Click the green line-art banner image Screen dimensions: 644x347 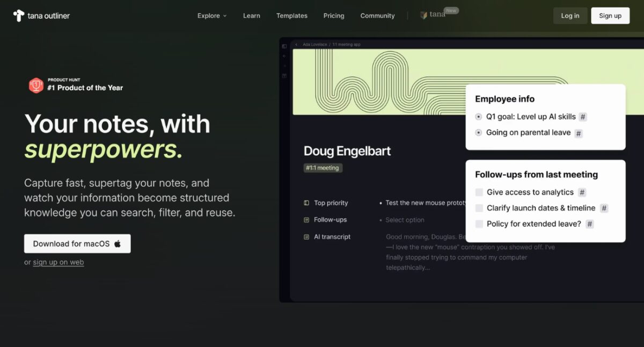pos(378,82)
